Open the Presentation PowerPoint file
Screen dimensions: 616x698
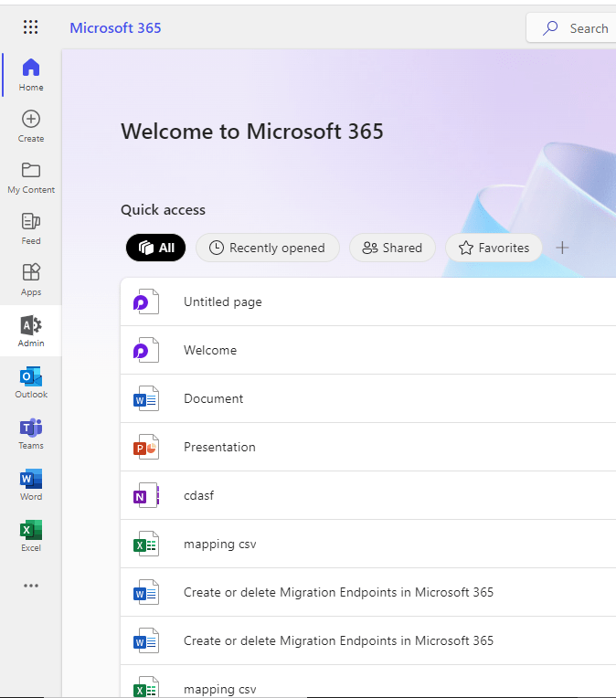pyautogui.click(x=368, y=448)
